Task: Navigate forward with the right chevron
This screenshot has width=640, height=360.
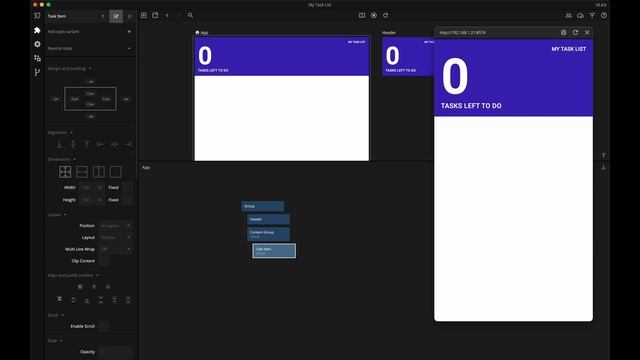Action: click(x=178, y=15)
